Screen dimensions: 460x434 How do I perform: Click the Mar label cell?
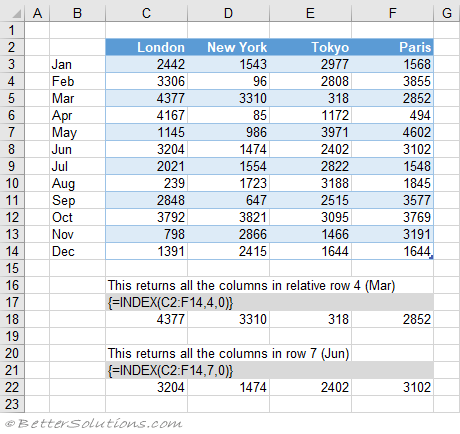coord(77,98)
